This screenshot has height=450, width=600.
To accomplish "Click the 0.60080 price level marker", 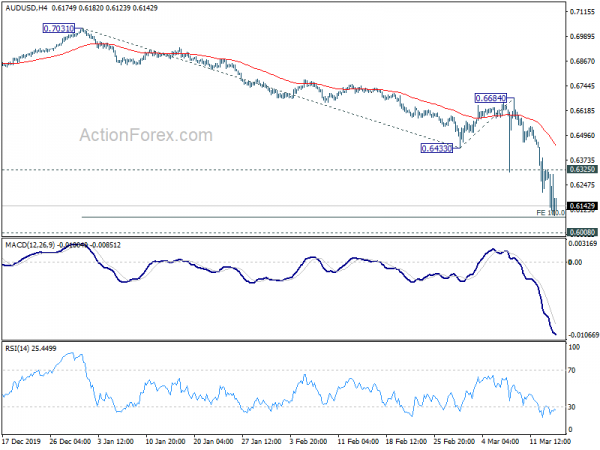I will click(582, 232).
